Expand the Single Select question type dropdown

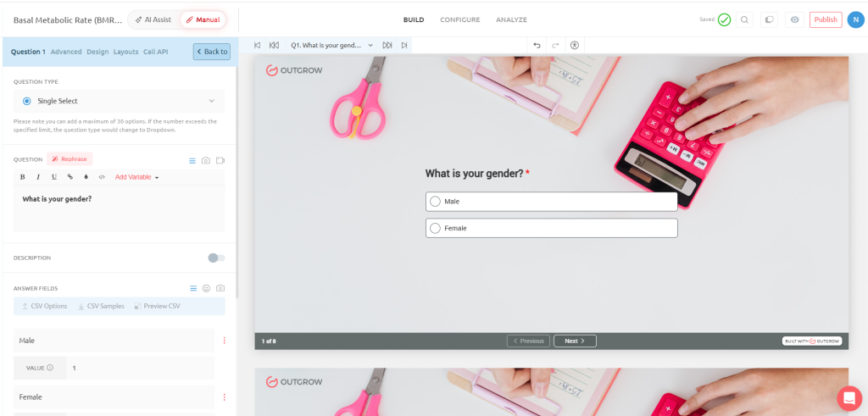click(120, 101)
